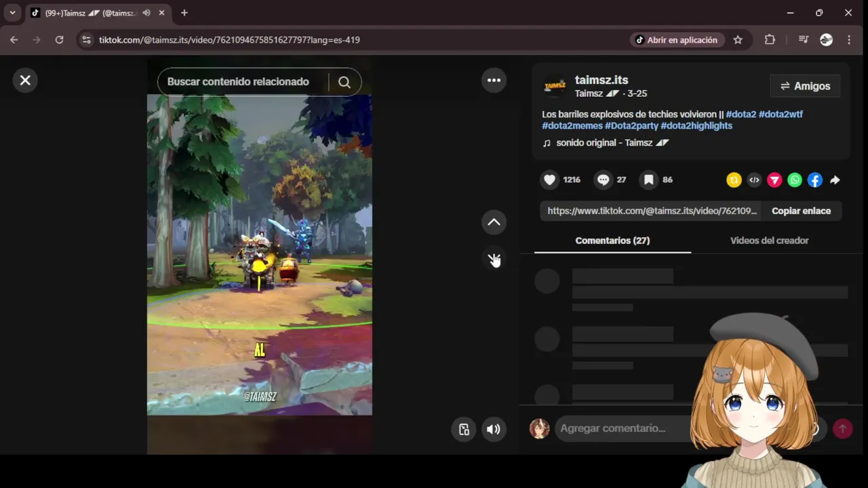Reload the current page
Screen dimensions: 868x488
59,40
